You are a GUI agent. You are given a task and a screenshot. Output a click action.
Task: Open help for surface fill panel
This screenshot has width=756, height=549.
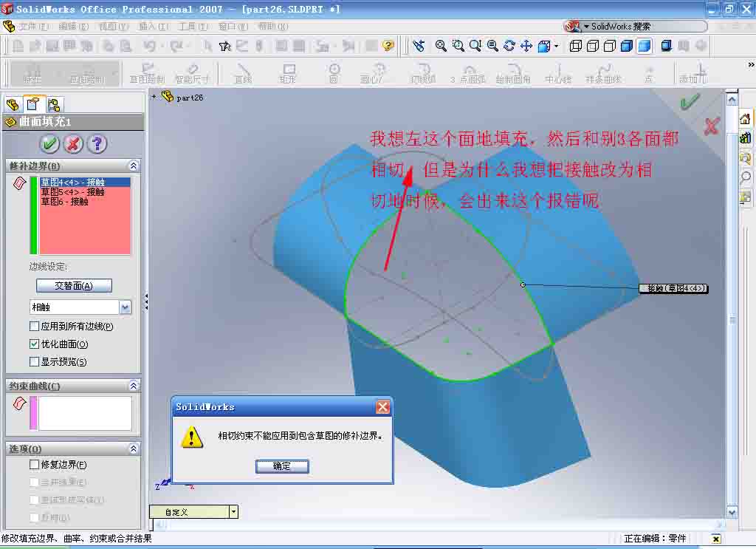pos(97,144)
